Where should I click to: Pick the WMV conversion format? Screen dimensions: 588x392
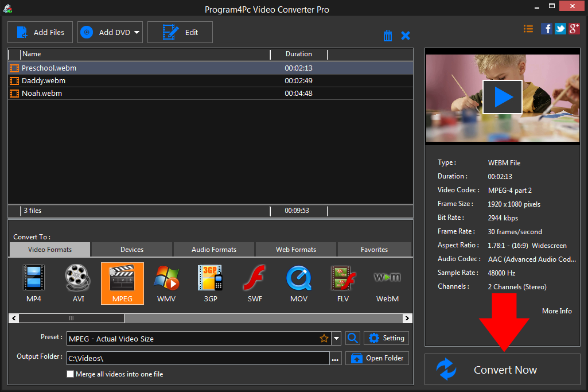click(166, 282)
